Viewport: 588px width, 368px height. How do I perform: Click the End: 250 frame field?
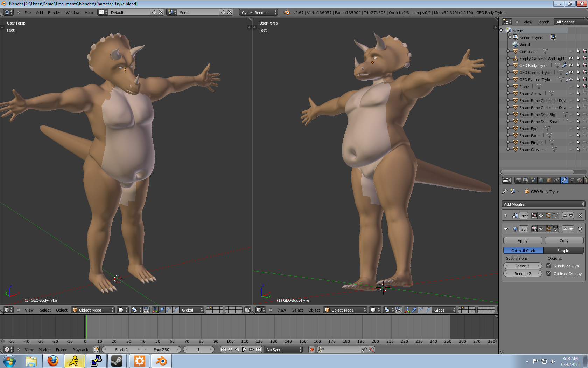[x=161, y=349]
